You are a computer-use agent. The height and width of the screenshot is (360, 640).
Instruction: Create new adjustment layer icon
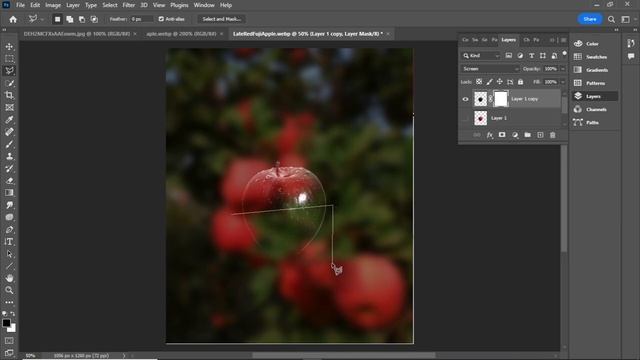pos(515,135)
